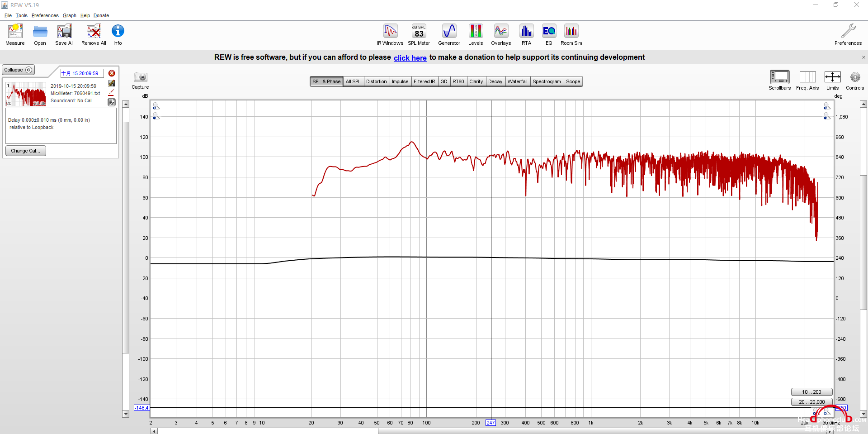Switch to the Spectrogram tab
The width and height of the screenshot is (868, 434).
pos(547,81)
